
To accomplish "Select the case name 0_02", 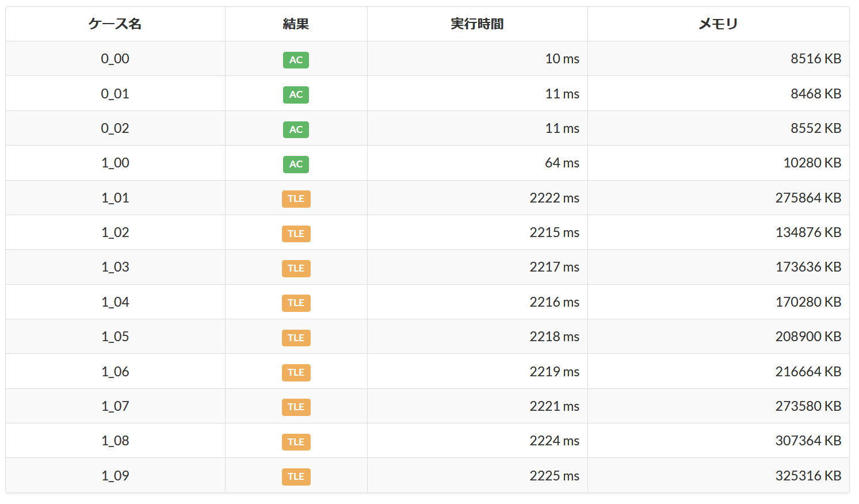I will coord(115,128).
